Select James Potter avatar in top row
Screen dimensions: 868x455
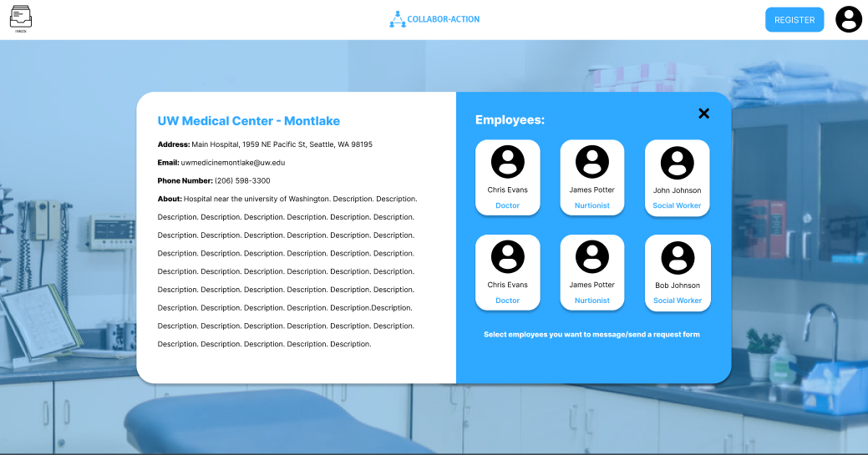tap(592, 162)
